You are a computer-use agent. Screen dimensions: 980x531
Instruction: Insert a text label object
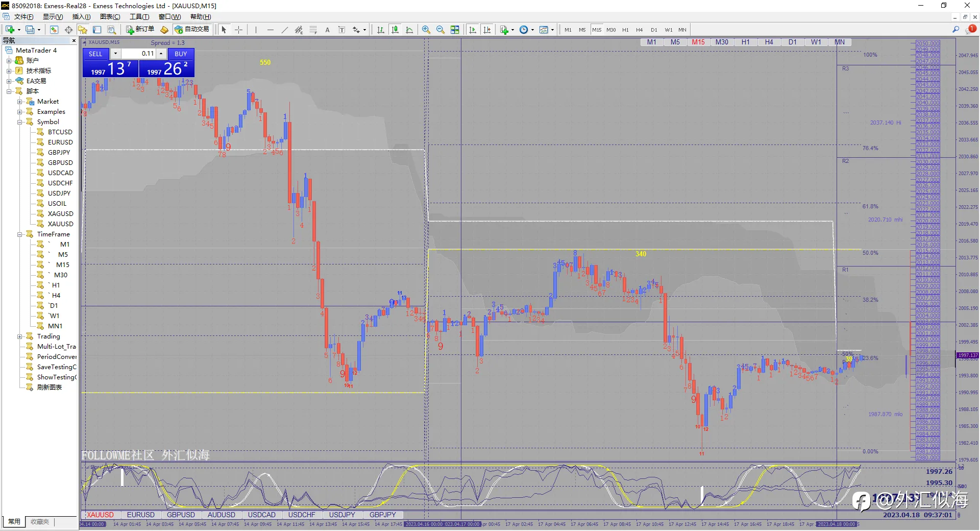click(x=341, y=30)
